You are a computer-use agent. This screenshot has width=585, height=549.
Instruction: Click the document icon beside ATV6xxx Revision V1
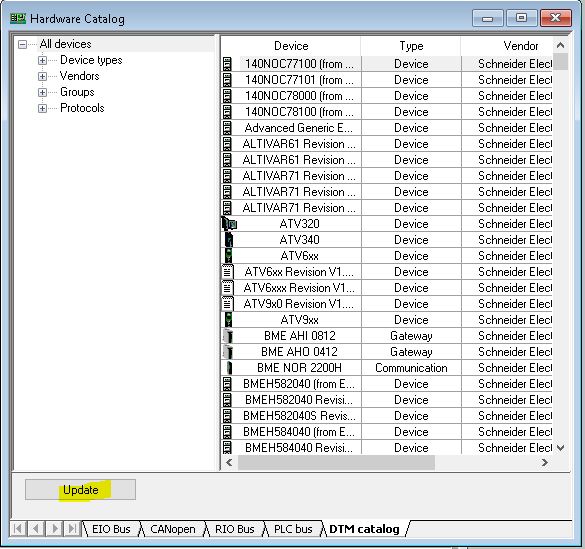(228, 288)
